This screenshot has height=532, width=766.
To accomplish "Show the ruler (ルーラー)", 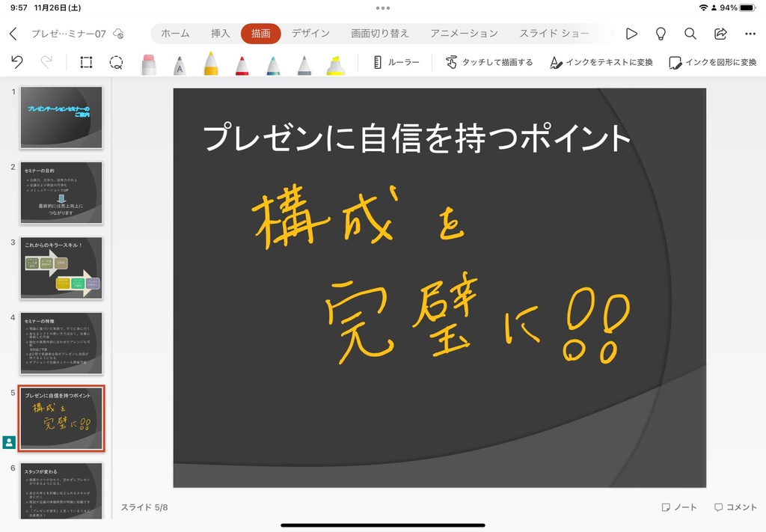I will (x=396, y=63).
